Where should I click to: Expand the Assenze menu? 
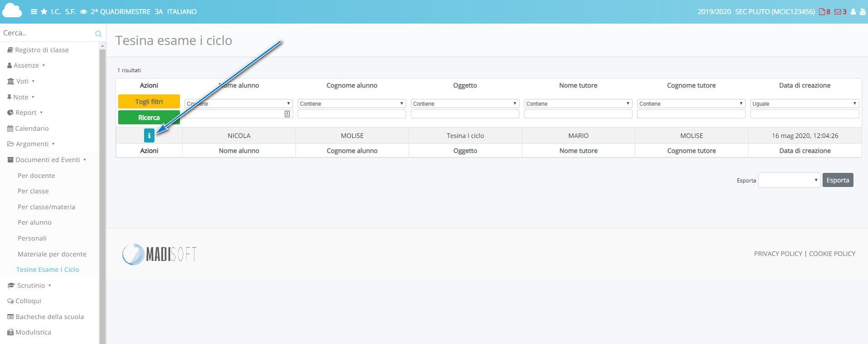(x=26, y=65)
